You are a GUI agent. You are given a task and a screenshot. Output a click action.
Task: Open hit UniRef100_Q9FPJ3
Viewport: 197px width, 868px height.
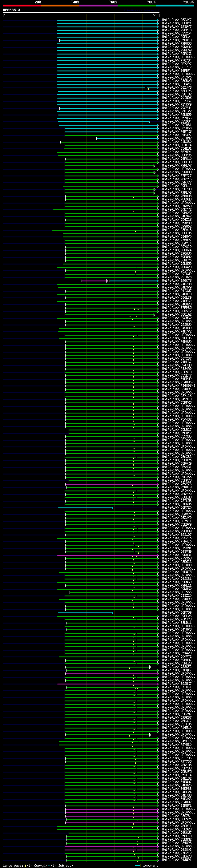point(177,30)
